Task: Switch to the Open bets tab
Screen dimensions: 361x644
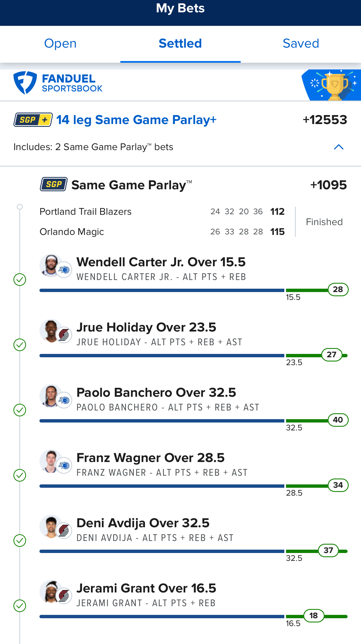Action: pyautogui.click(x=60, y=44)
